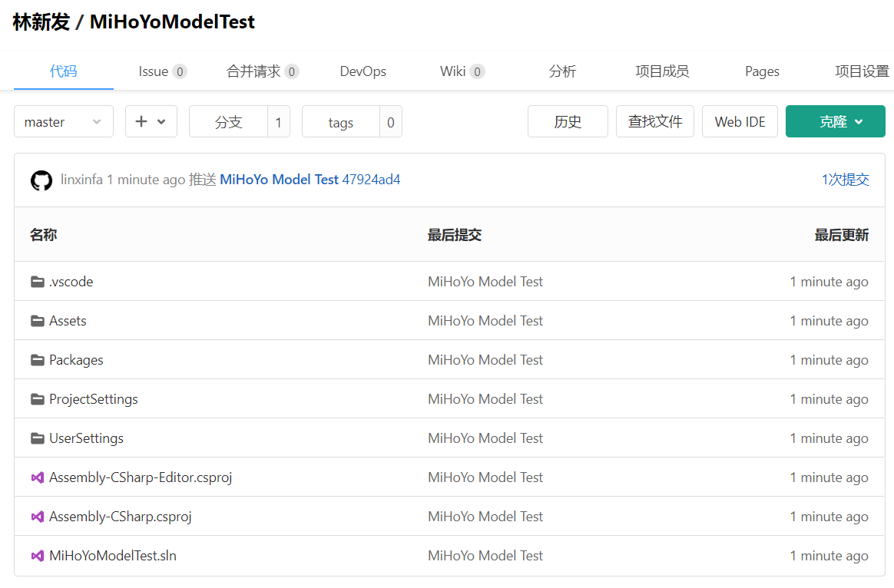This screenshot has height=588, width=894.
Task: Click the last commit message in the Packages row
Action: pyautogui.click(x=485, y=360)
